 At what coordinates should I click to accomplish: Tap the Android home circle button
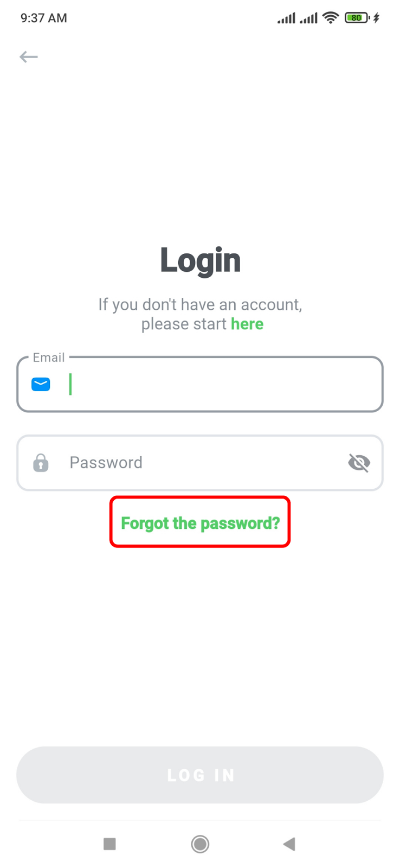(200, 844)
